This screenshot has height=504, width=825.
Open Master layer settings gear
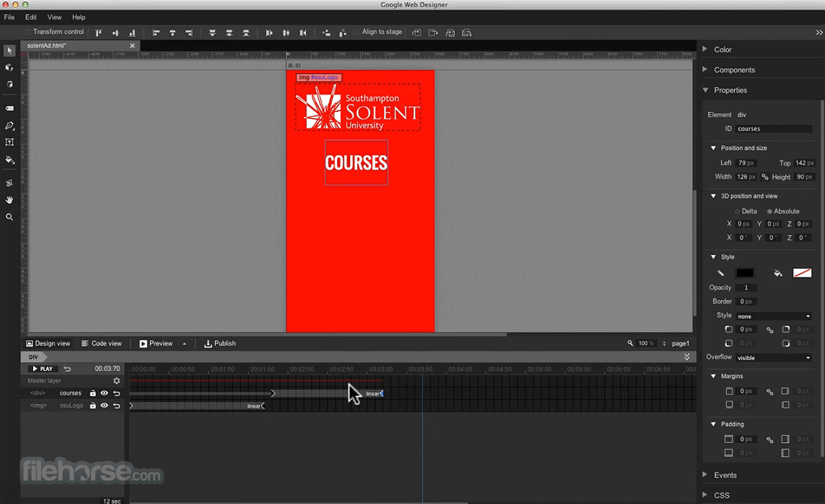117,381
